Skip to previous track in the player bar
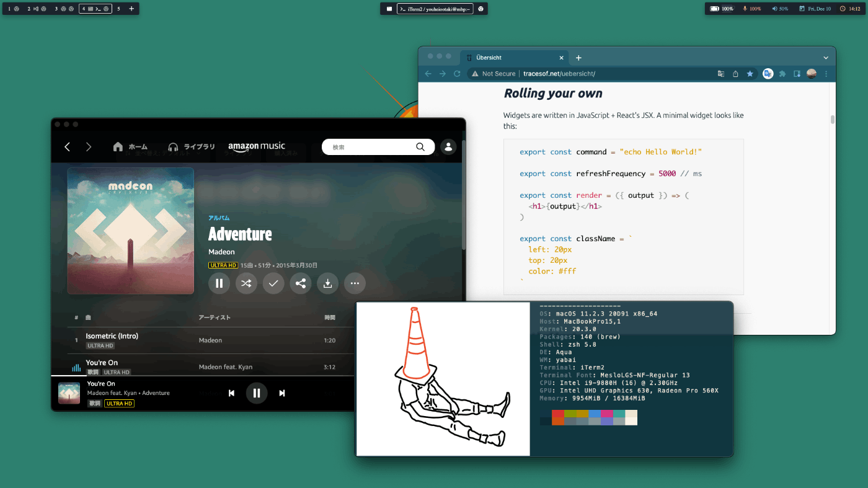The image size is (868, 488). tap(231, 393)
